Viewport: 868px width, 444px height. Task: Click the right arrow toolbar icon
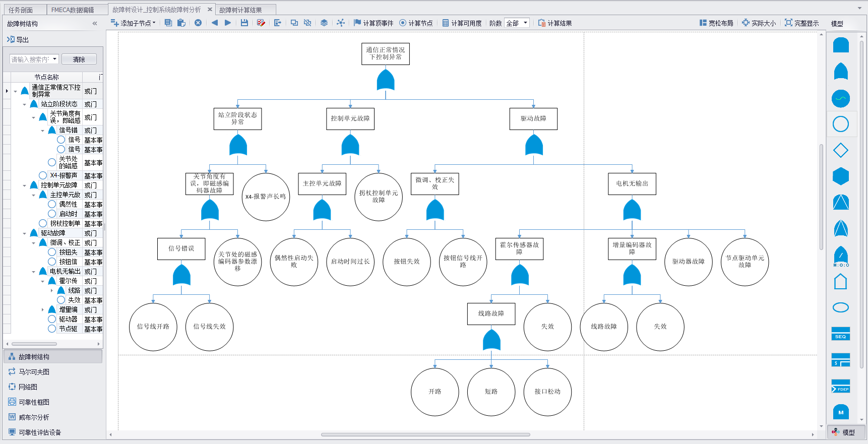228,23
